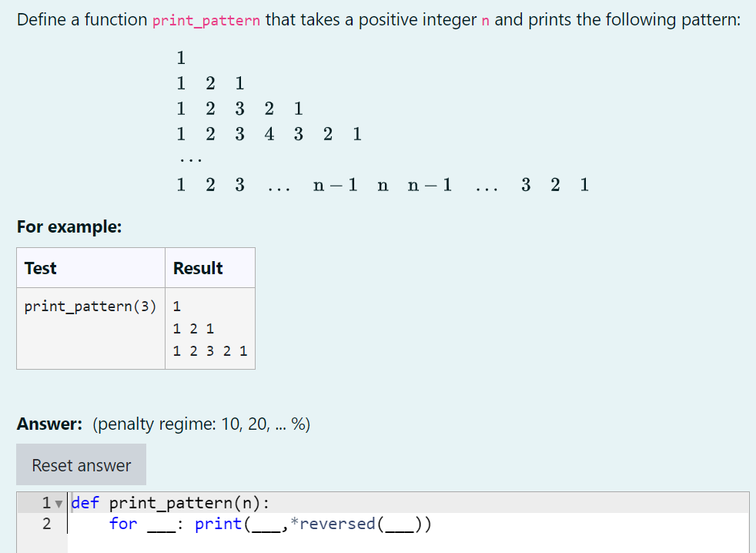Click the Result column header

coord(199,267)
